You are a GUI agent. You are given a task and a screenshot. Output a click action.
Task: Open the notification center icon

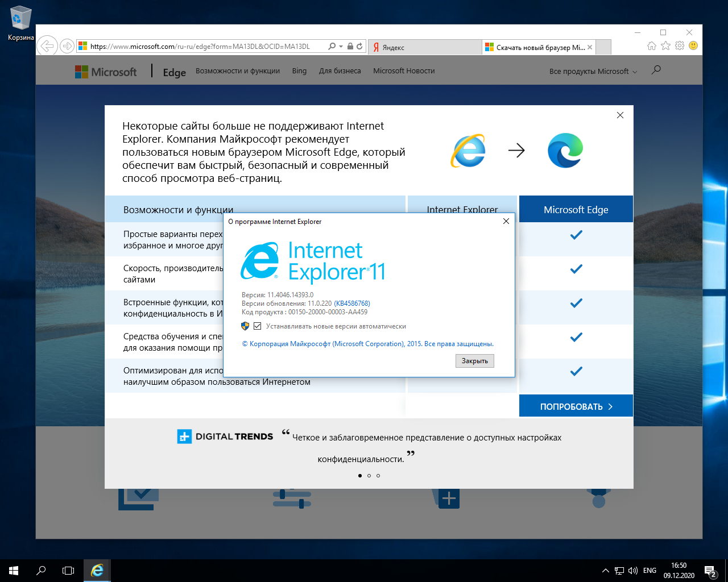tap(710, 571)
